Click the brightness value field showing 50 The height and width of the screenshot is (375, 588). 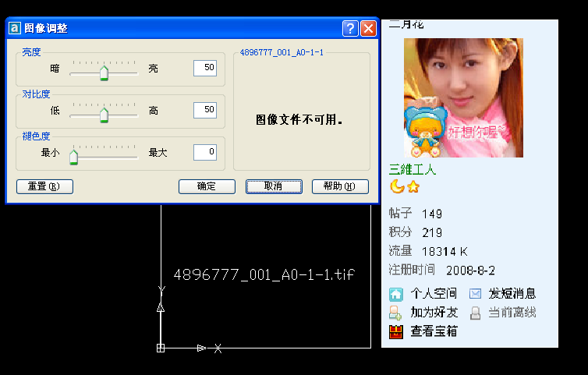click(205, 68)
